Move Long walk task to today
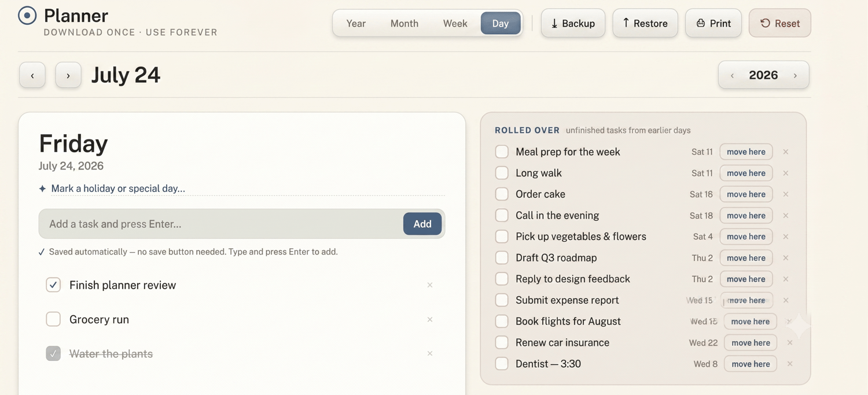The image size is (868, 395). point(746,173)
